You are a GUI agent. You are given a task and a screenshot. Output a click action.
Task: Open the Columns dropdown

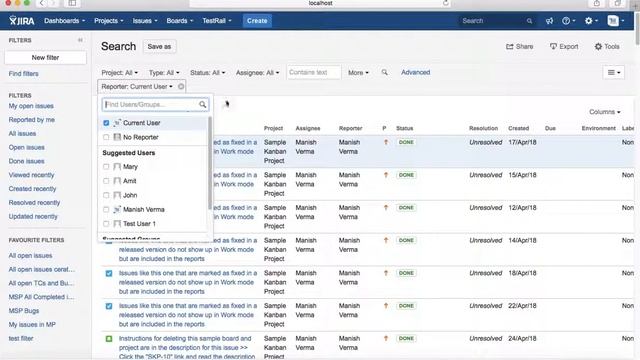pos(604,112)
